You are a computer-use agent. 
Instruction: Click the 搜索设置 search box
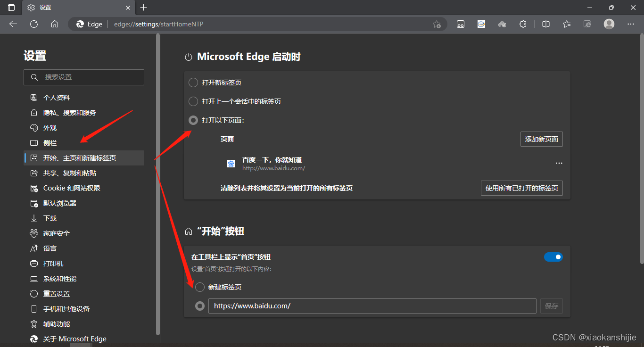(84, 77)
